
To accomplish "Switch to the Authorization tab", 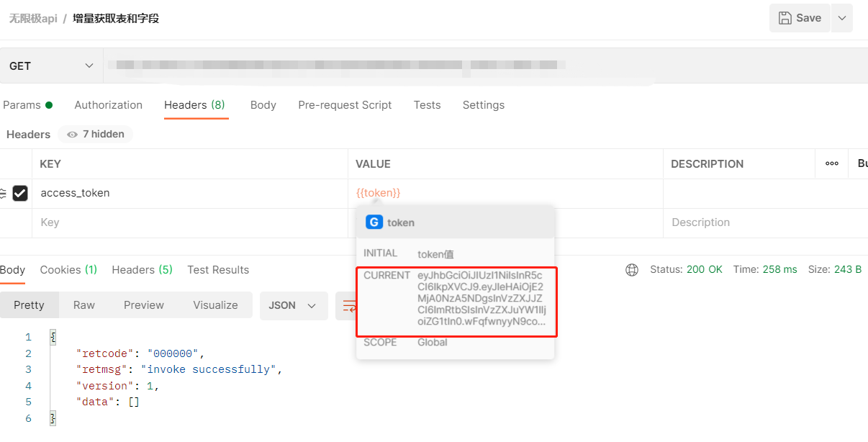I will click(x=108, y=105).
